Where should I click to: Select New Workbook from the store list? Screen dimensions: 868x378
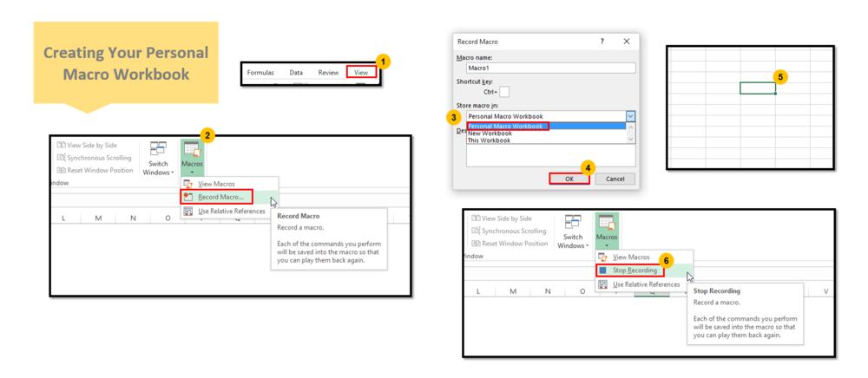(490, 134)
